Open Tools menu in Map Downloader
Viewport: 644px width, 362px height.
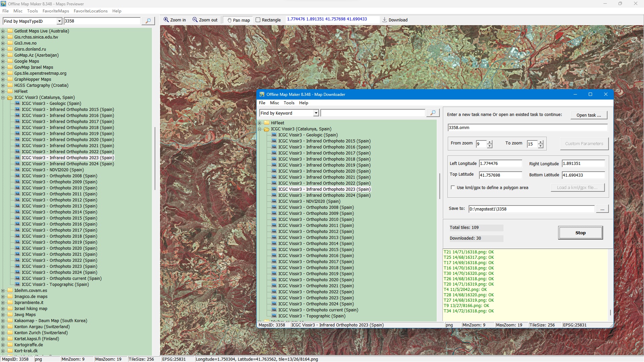(x=289, y=103)
